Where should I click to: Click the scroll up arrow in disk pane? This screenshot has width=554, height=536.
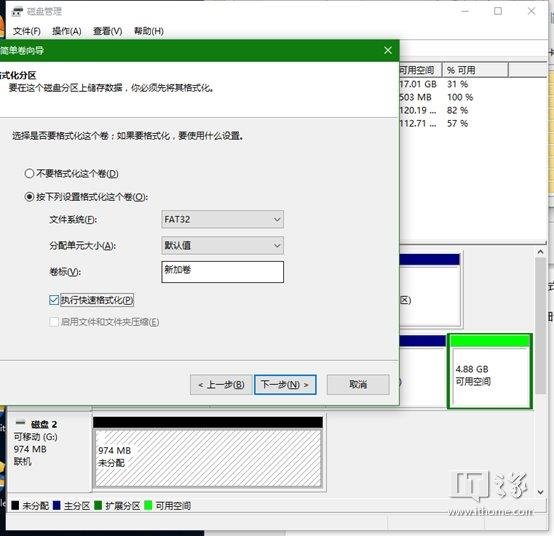[540, 252]
